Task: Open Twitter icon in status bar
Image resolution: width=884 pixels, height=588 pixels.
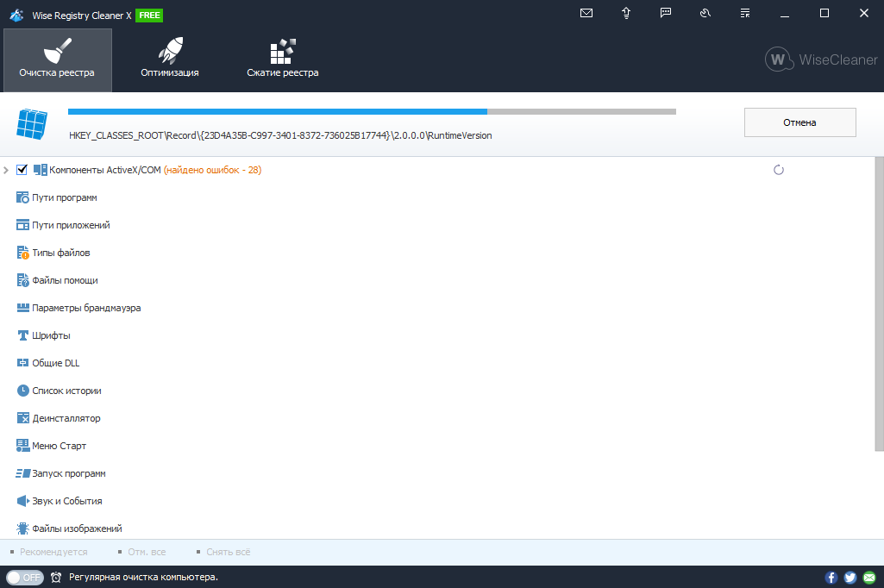Action: coord(850,578)
